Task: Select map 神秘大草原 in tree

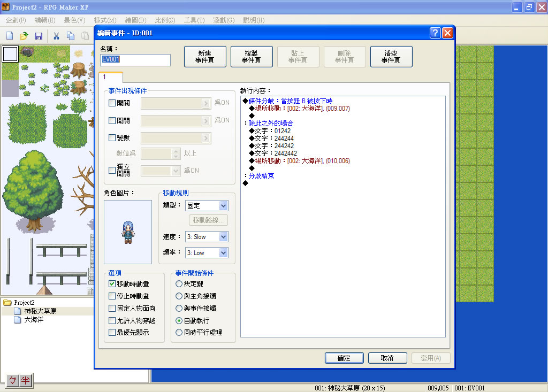Action: pos(40,311)
